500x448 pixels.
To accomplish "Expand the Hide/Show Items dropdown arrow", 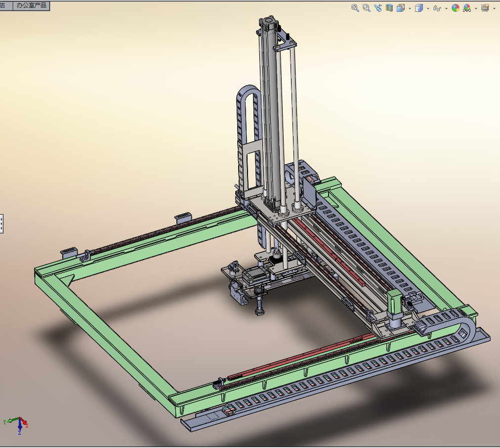I will (x=446, y=8).
